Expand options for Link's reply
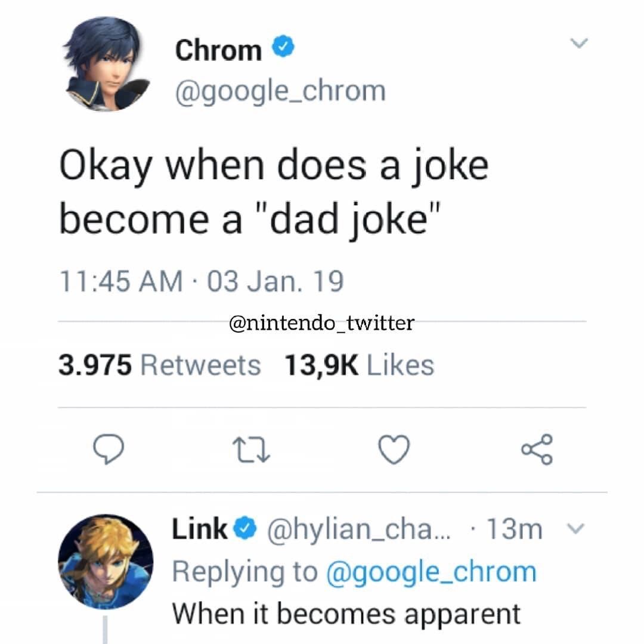Image resolution: width=644 pixels, height=644 pixels. [575, 527]
